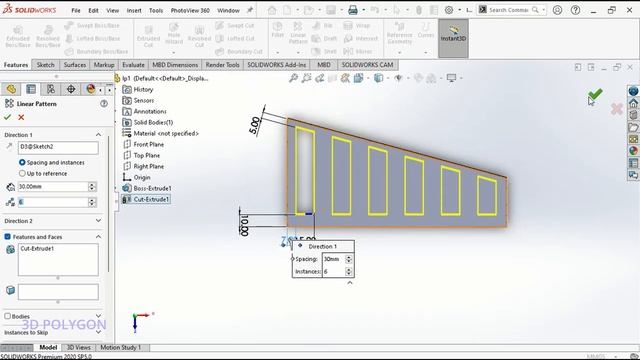Open Design Library home icon in task pane
Screen dimensions: 640x360
[633, 103]
